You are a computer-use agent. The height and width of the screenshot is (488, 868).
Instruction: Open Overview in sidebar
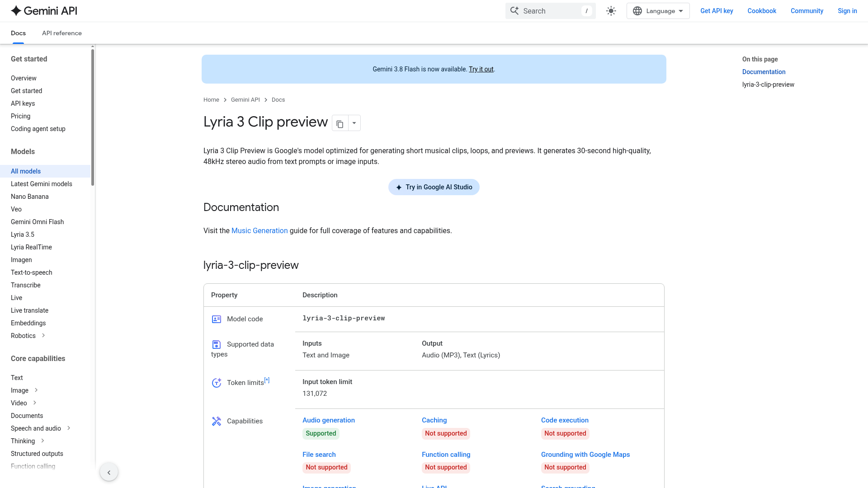[24, 78]
